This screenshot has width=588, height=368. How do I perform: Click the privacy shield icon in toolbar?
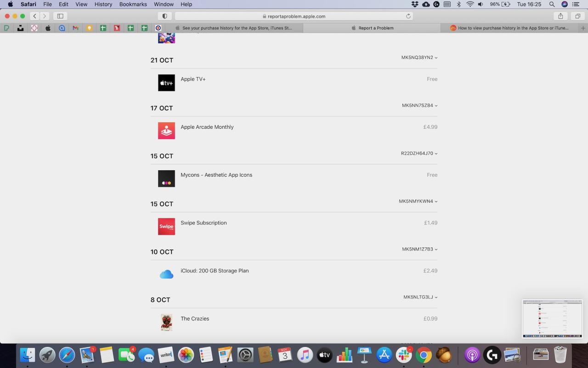click(164, 16)
